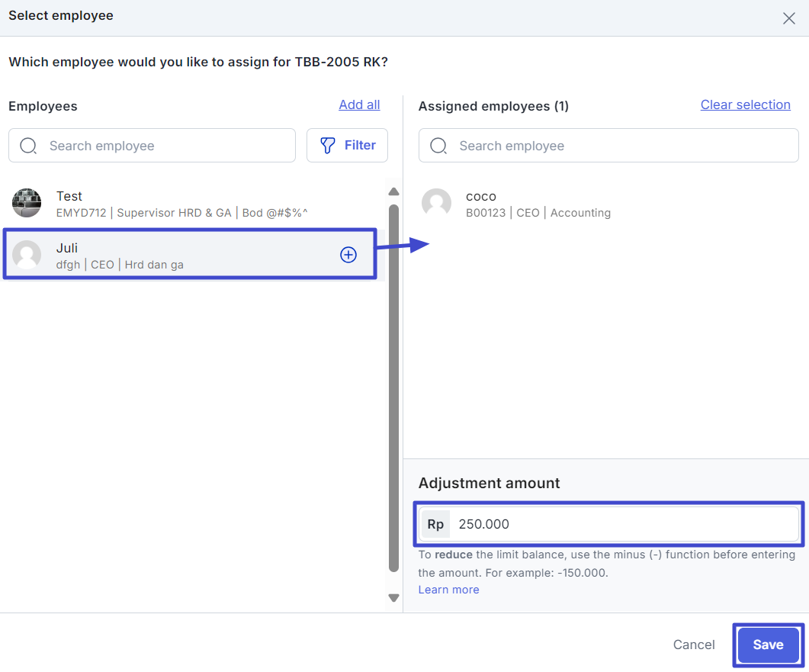Click Juli's avatar placeholder

[x=27, y=255]
